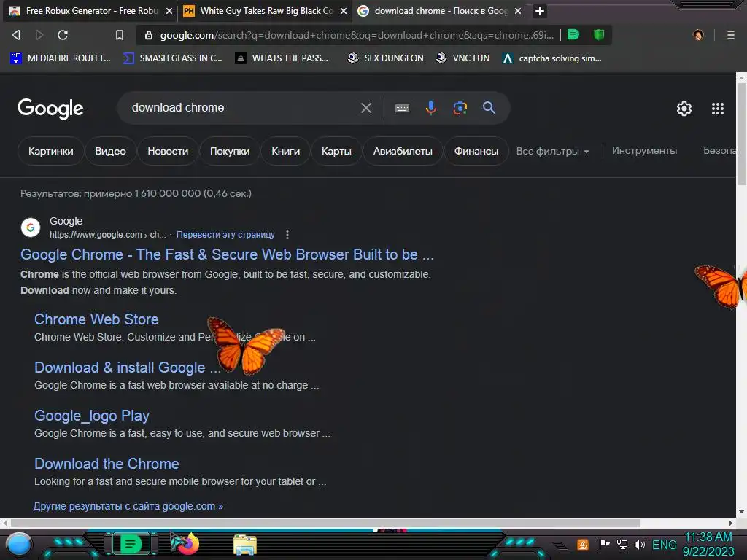The width and height of the screenshot is (747, 560).
Task: Click the ENG language indicator
Action: click(x=664, y=544)
